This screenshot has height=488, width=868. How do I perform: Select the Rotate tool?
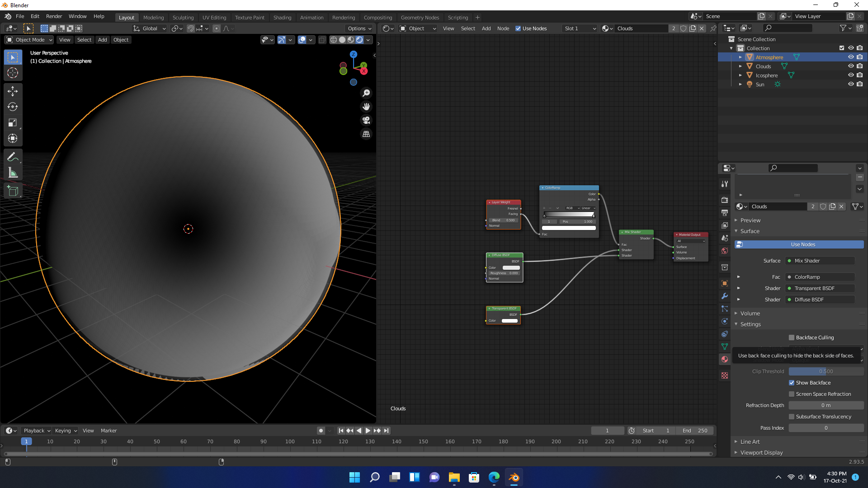coord(13,107)
